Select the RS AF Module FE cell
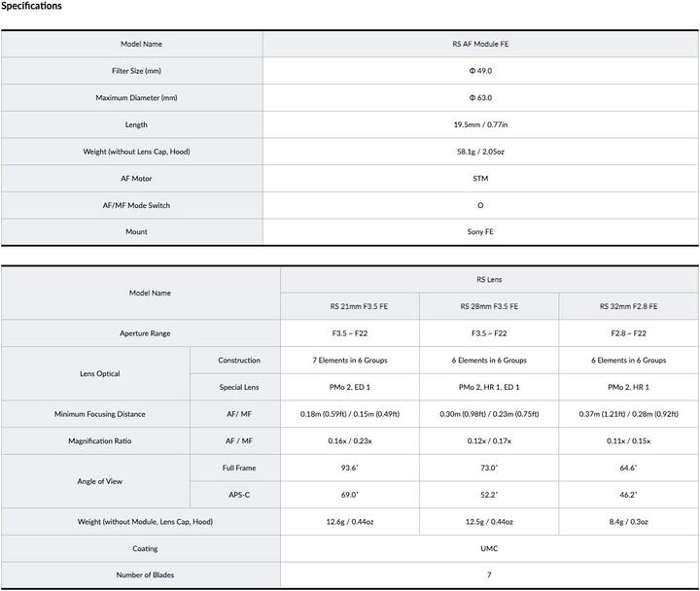Screen dimensions: 700x591 [480, 44]
